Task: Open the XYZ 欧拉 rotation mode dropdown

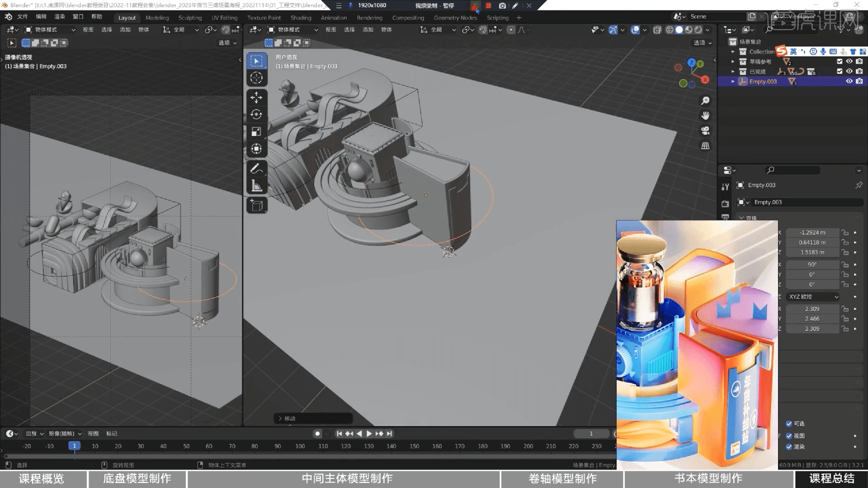Action: 813,297
